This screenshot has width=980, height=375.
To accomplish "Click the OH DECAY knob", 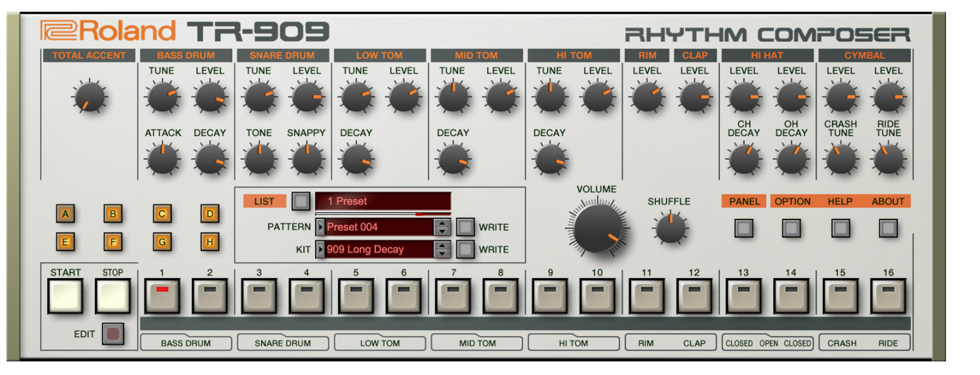I will (791, 159).
